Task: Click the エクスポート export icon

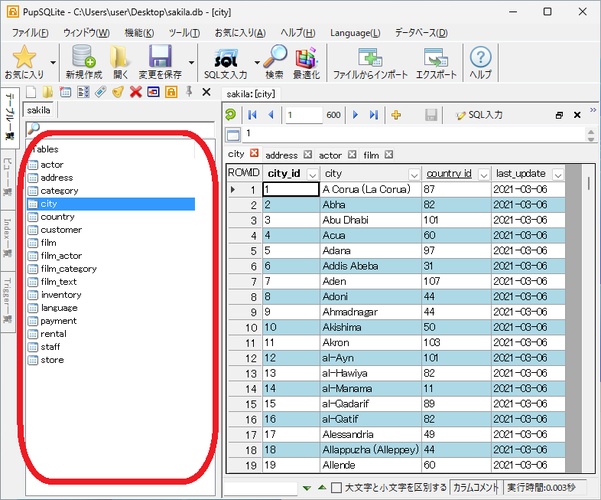Action: [436, 57]
